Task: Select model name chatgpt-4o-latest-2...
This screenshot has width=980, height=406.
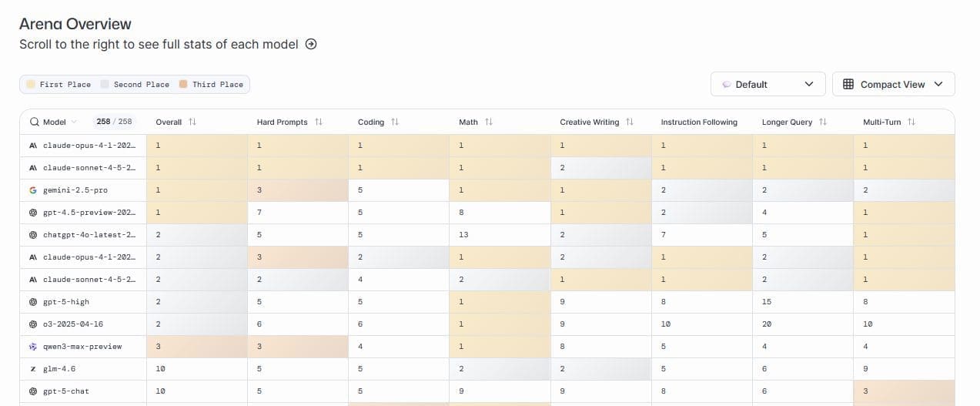Action: coord(89,234)
